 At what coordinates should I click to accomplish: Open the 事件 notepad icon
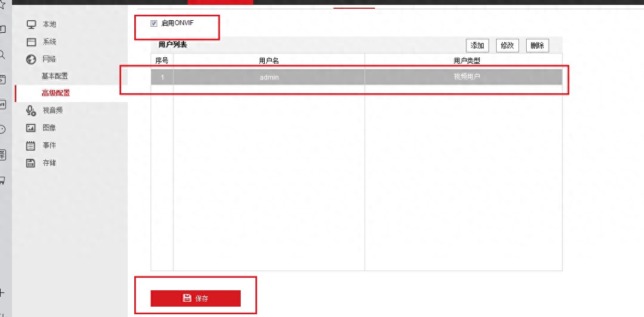[x=31, y=145]
